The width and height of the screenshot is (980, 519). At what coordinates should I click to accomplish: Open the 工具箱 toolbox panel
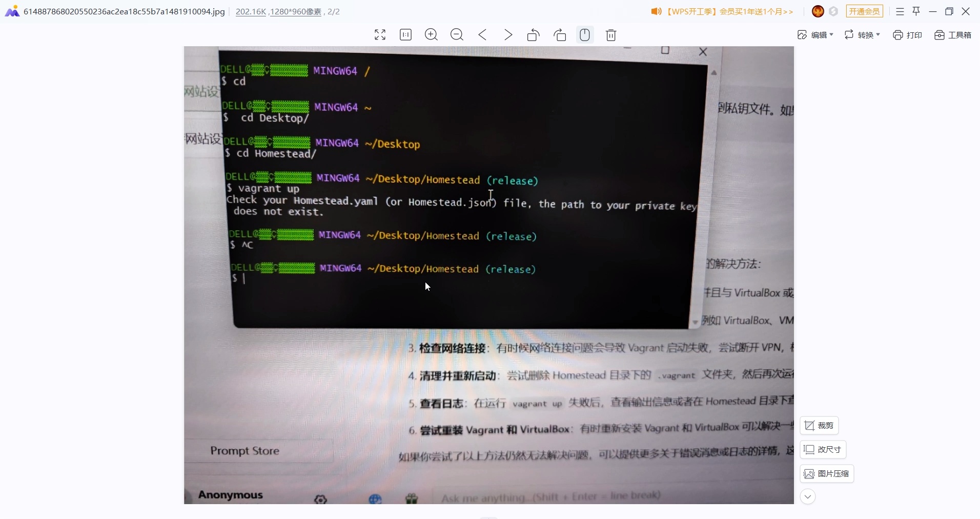(x=953, y=35)
